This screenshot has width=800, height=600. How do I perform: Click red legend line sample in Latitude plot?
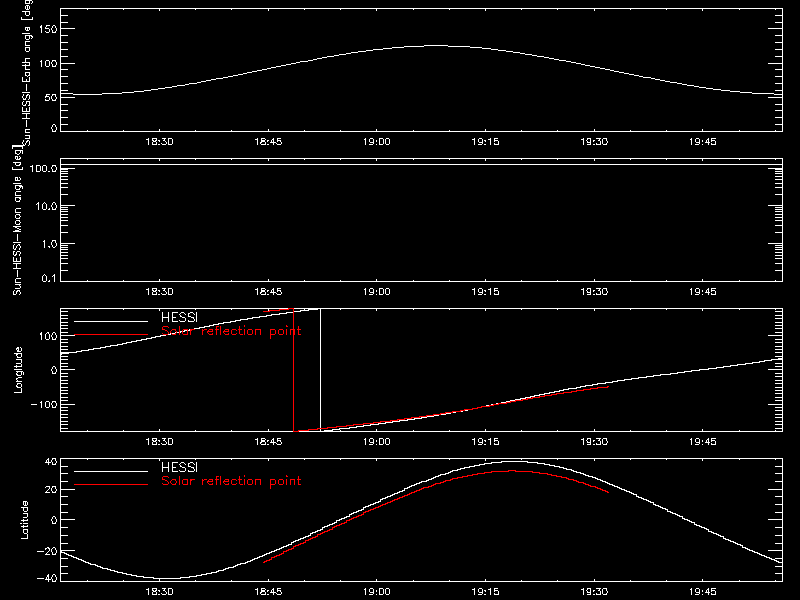111,484
